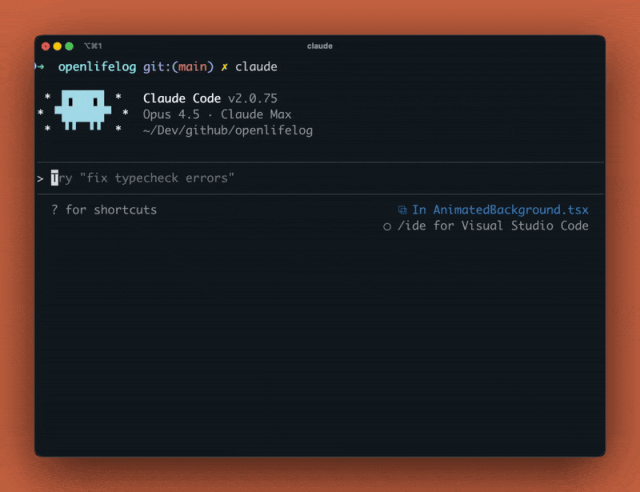The width and height of the screenshot is (640, 492).
Task: Click the circle icon before /ide hint
Action: tap(387, 227)
